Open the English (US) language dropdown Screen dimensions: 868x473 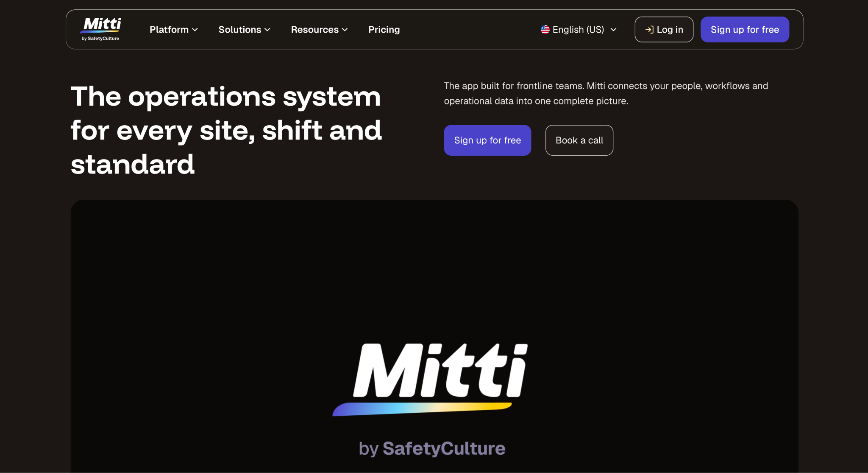pyautogui.click(x=579, y=30)
